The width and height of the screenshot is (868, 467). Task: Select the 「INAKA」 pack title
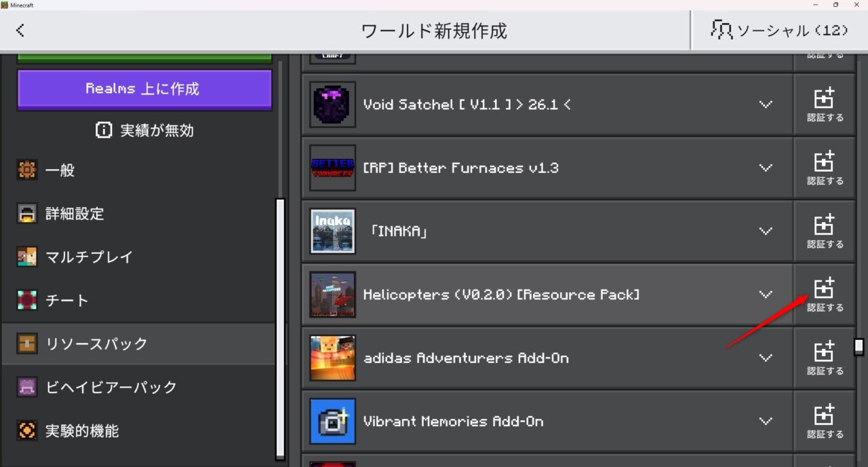[x=399, y=231]
